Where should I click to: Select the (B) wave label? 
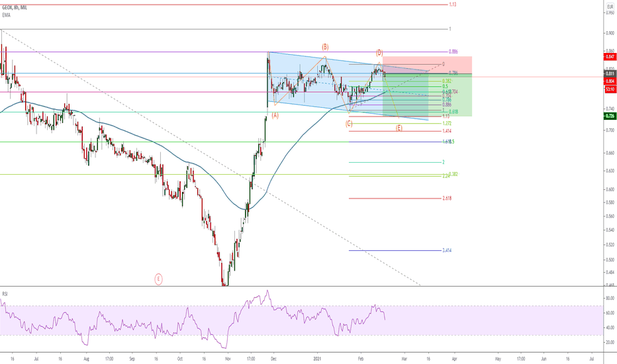pyautogui.click(x=325, y=47)
